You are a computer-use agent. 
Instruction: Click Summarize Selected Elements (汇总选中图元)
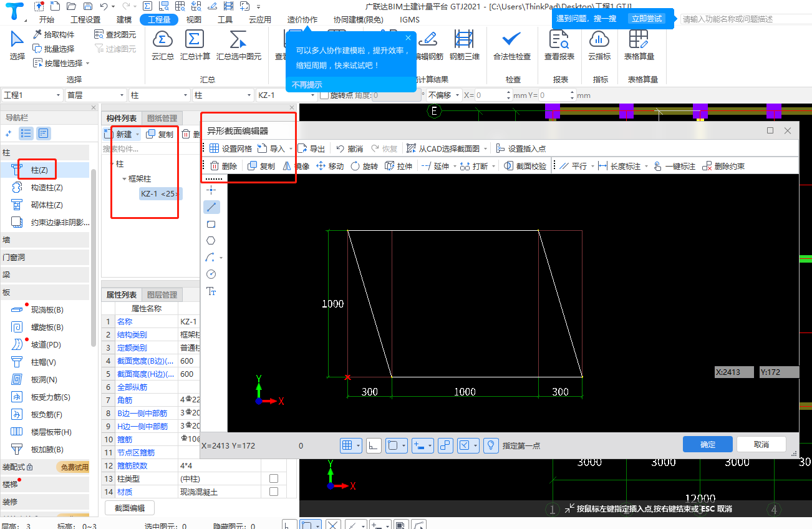(x=239, y=45)
